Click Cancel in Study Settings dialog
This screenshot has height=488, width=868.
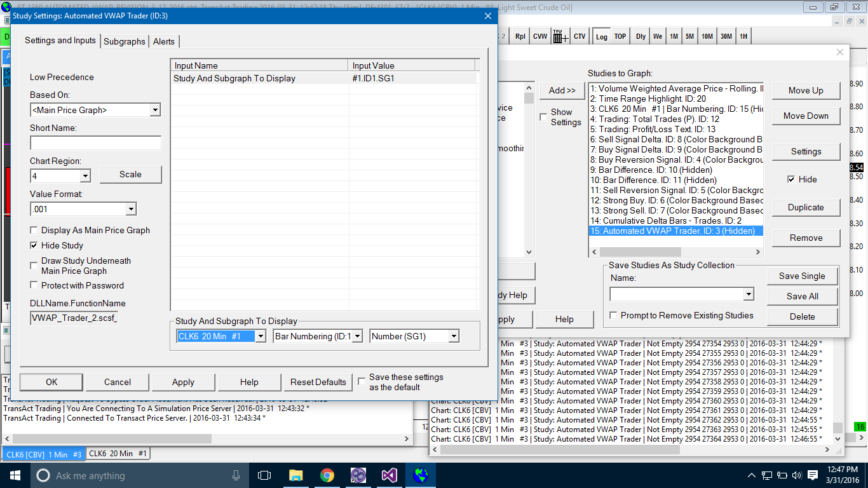coord(118,382)
